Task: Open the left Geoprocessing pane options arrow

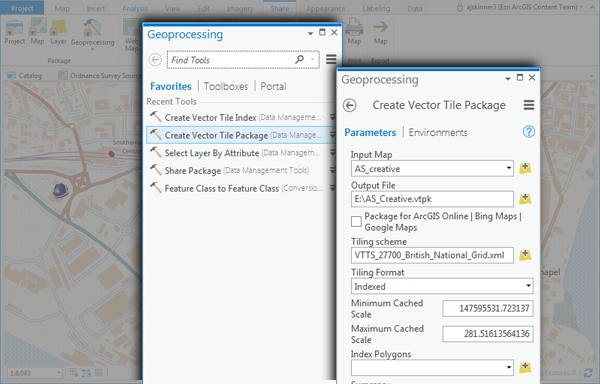Action: 310,34
